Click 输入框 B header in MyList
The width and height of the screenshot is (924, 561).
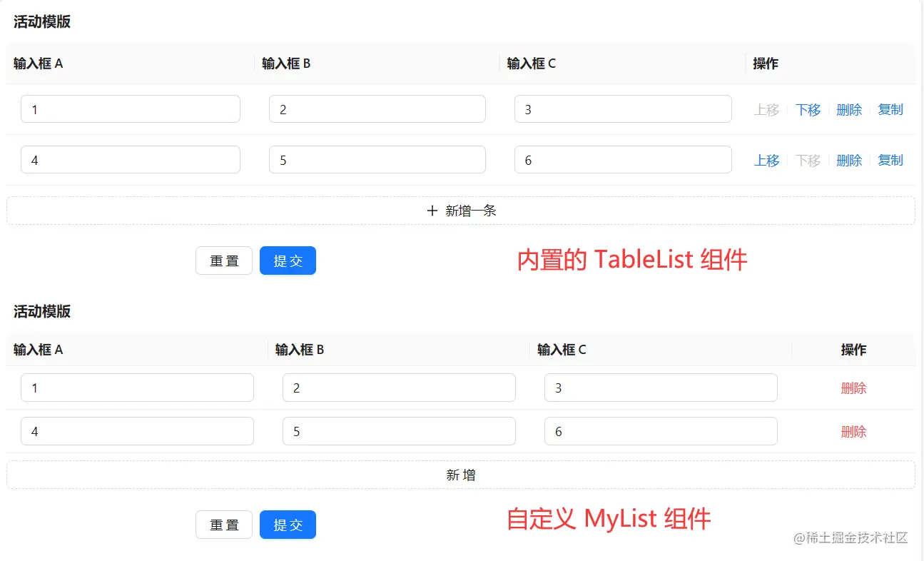(x=300, y=350)
